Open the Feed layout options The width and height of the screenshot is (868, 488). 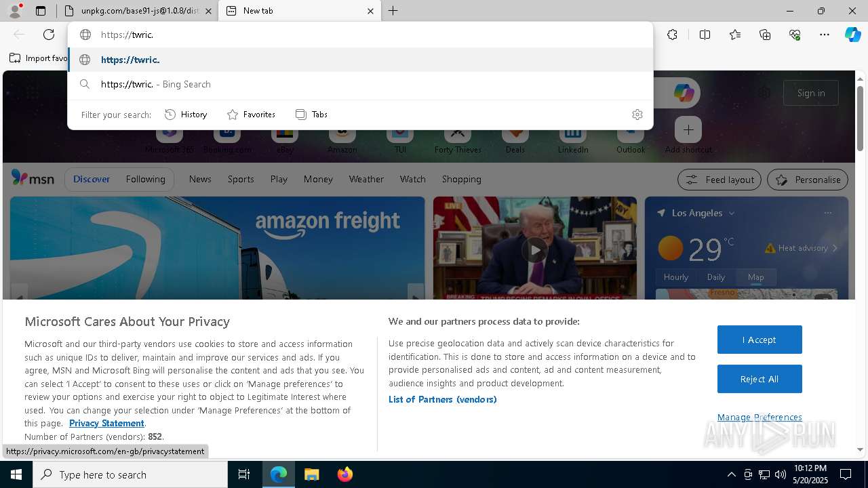coord(719,180)
